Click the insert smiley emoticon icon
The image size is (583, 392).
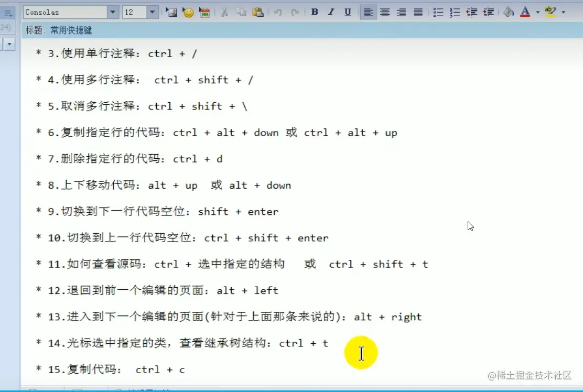point(188,12)
